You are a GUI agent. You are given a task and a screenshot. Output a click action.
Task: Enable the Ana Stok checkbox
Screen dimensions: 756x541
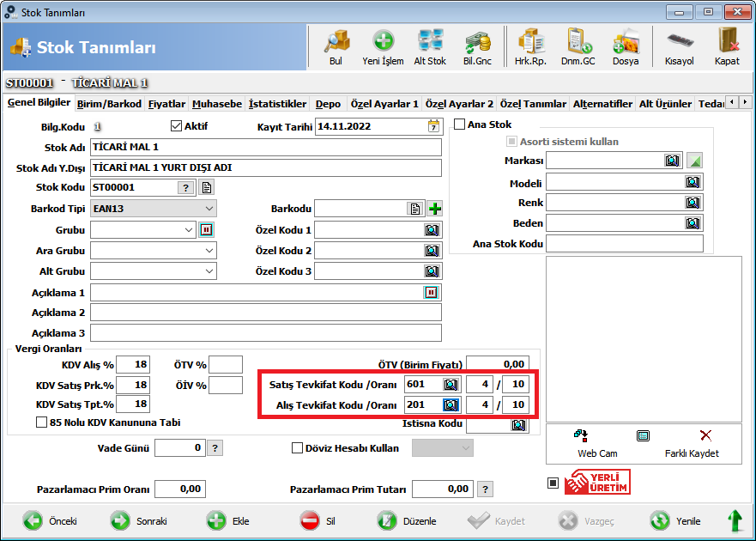coord(459,125)
